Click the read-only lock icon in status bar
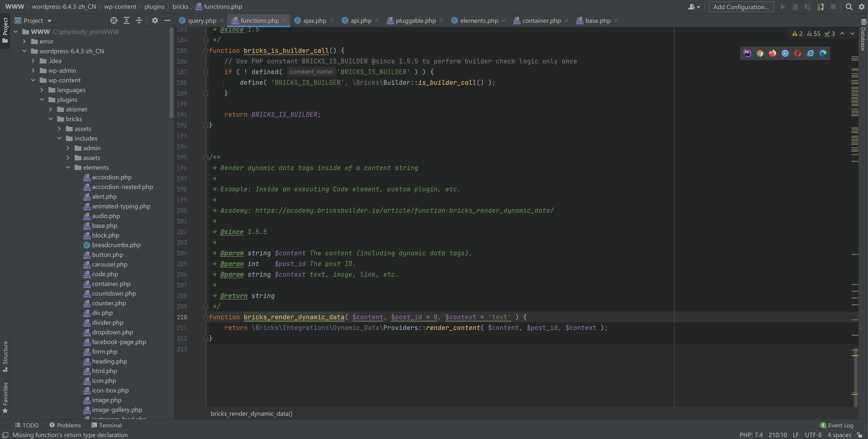Image resolution: width=868 pixels, height=439 pixels. [860, 435]
